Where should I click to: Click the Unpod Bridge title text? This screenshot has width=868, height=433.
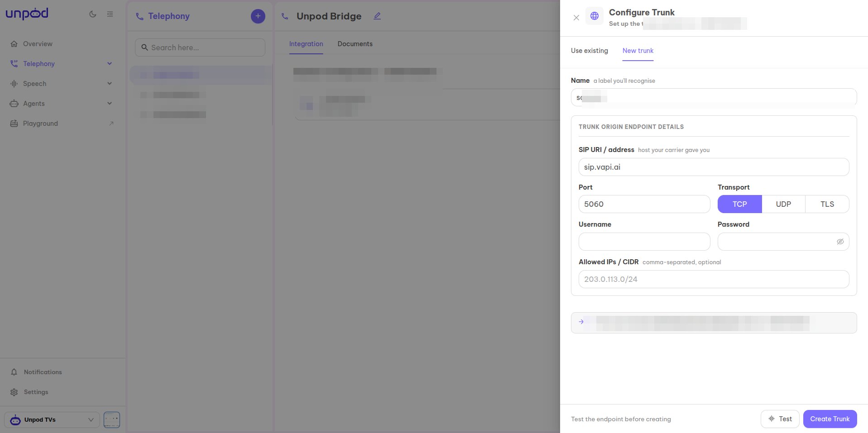click(x=329, y=16)
